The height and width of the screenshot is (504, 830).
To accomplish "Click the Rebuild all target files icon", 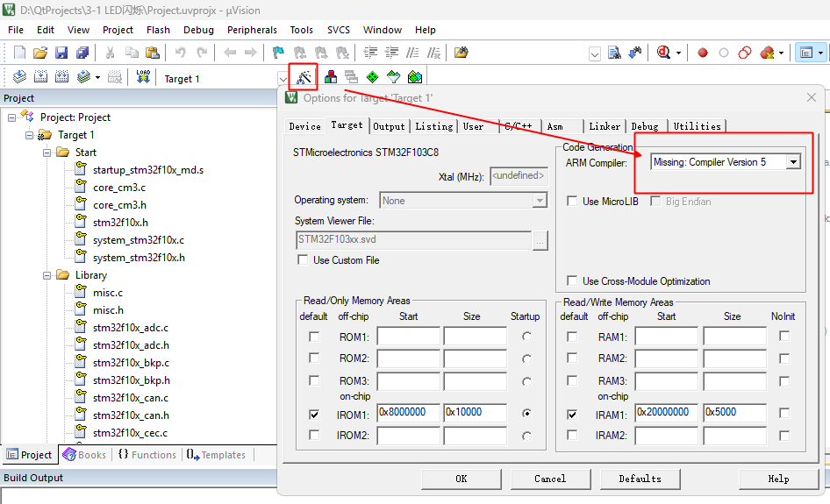I will pos(62,77).
